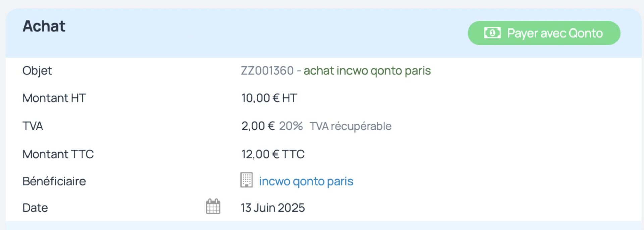The width and height of the screenshot is (644, 230).
Task: Open the blue incwo qonto paris link
Action: click(x=306, y=181)
